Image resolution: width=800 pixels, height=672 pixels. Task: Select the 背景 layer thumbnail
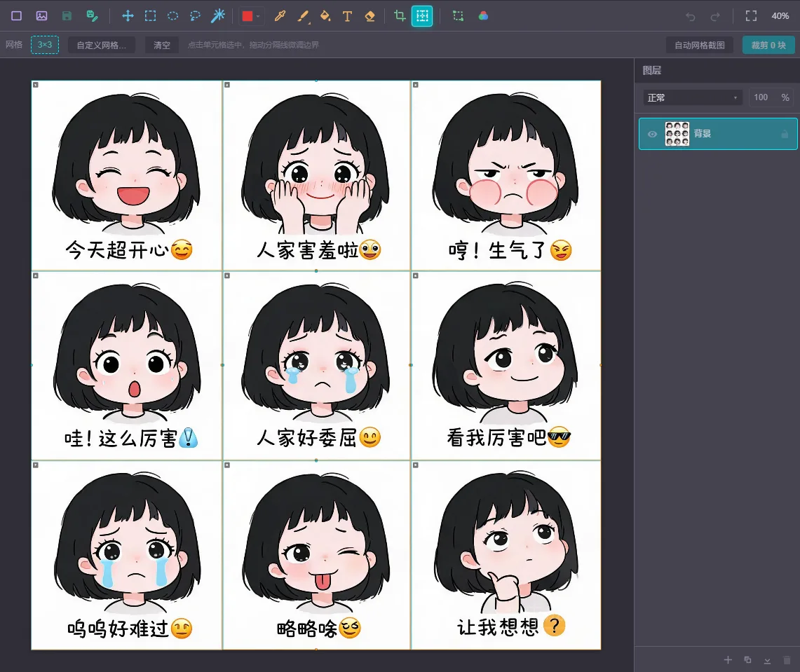[x=677, y=134]
